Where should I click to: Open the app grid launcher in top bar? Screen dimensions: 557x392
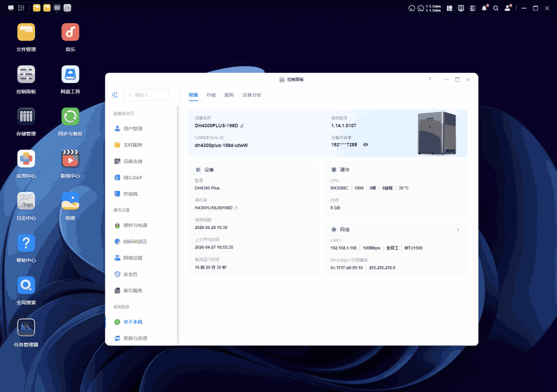coord(21,8)
